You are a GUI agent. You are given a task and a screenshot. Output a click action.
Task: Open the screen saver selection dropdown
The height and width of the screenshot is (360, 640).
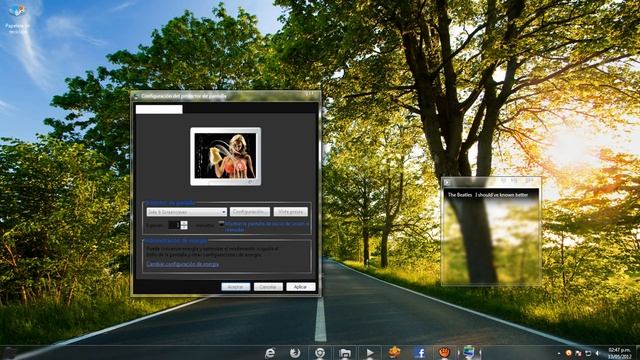coord(187,212)
